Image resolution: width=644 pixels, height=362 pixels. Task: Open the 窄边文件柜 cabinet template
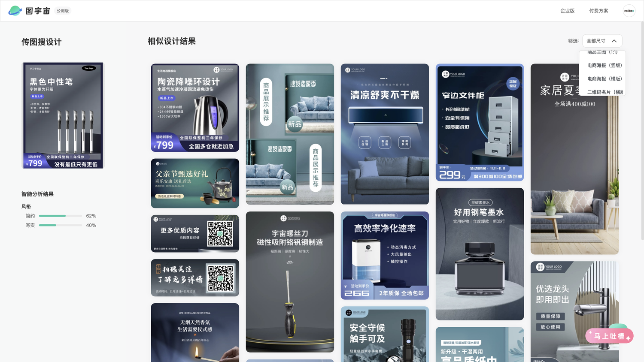coord(480,122)
